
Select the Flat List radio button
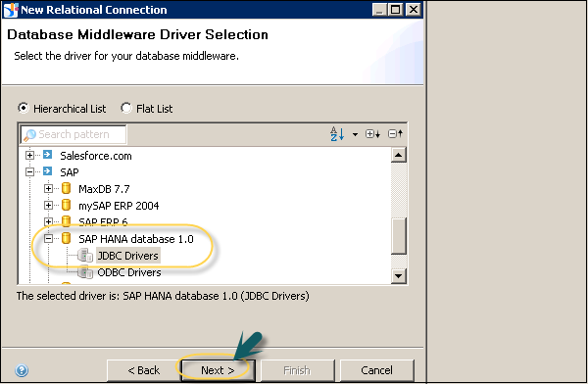click(x=126, y=108)
